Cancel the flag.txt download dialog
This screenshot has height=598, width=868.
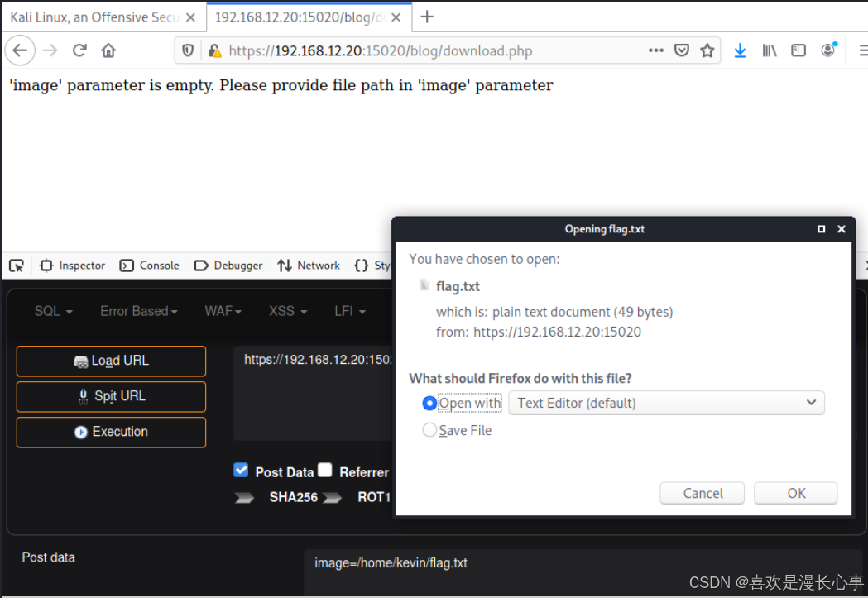tap(702, 493)
